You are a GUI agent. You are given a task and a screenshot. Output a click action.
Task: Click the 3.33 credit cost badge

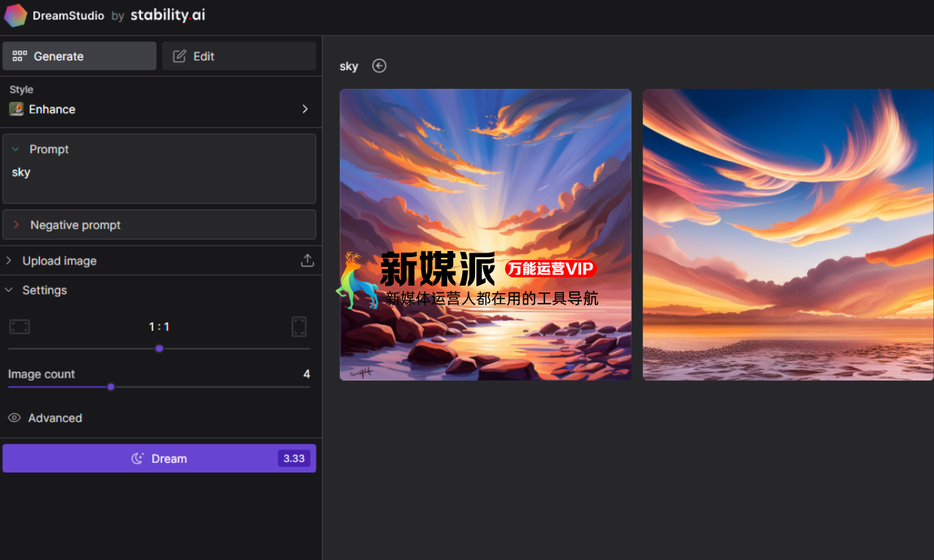(294, 458)
